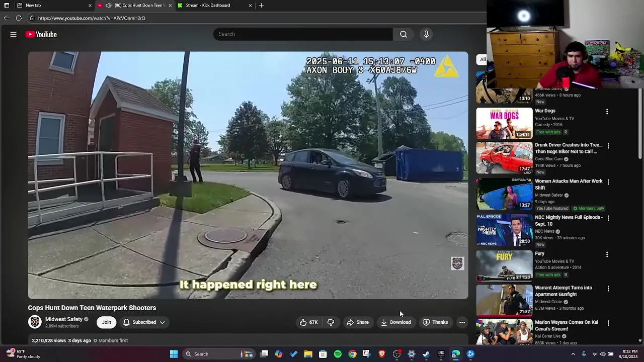
Task: Open weather widget showing 69°F
Action: coord(22,354)
